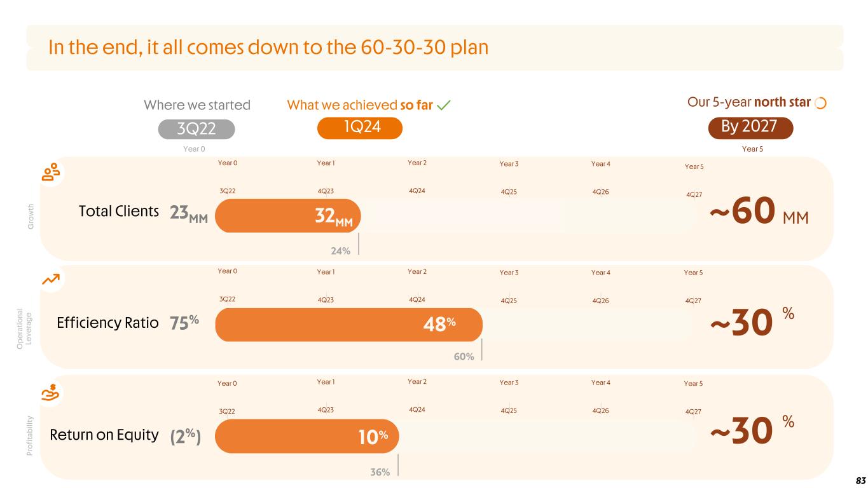The height and width of the screenshot is (488, 868).
Task: Click the 60% label under Efficiency Ratio bar
Action: (464, 357)
